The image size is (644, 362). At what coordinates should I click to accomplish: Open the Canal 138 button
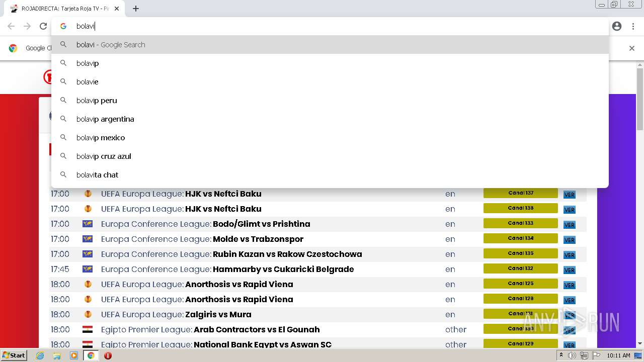521,208
